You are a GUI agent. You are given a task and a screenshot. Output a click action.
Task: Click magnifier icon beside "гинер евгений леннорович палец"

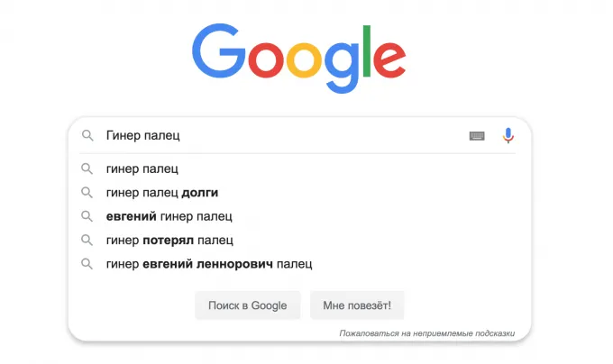pyautogui.click(x=87, y=264)
